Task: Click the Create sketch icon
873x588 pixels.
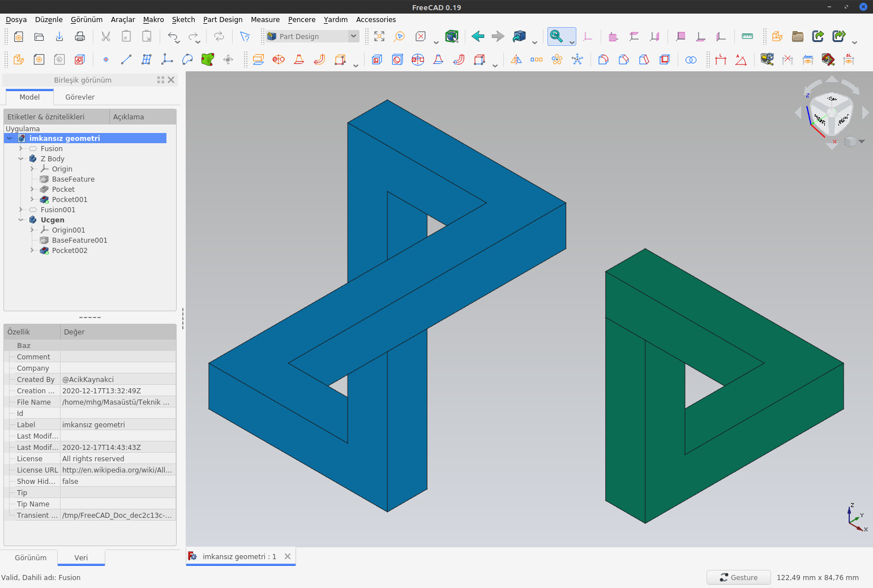Action: tap(38, 59)
